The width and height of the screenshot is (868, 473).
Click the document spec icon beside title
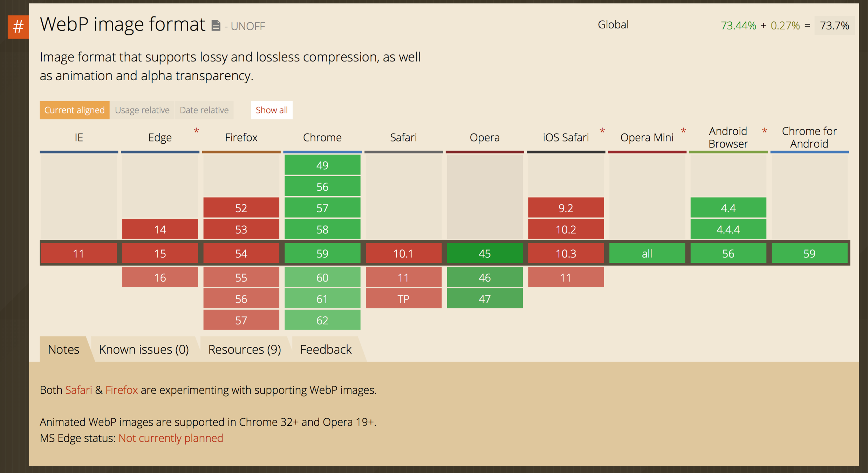[216, 26]
